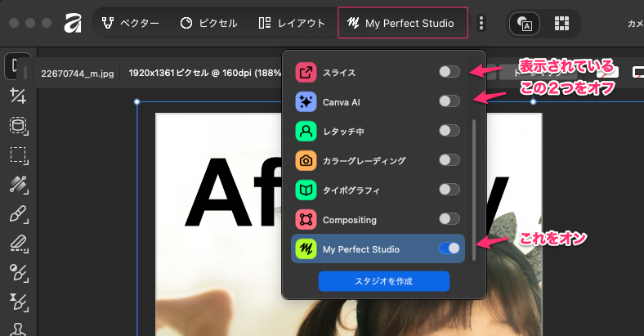Disable the My Perfect Studio toggle
Screen dimensions: 644x336
tap(449, 249)
